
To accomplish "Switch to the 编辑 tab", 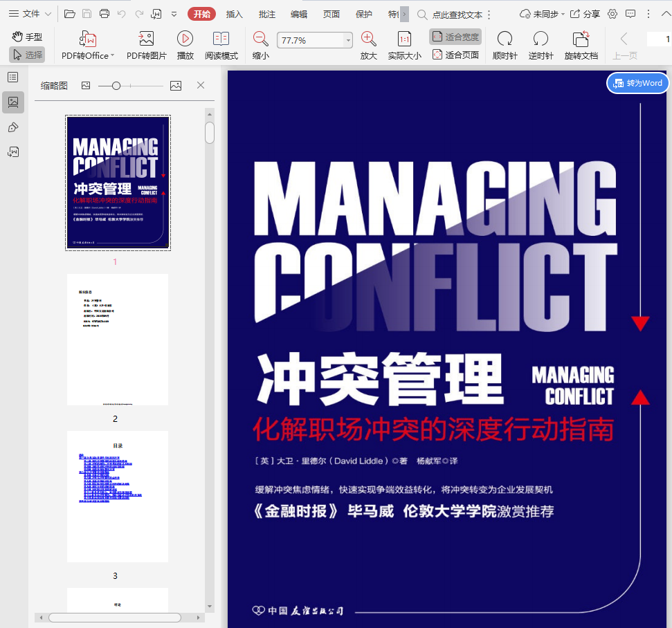I will [x=299, y=14].
